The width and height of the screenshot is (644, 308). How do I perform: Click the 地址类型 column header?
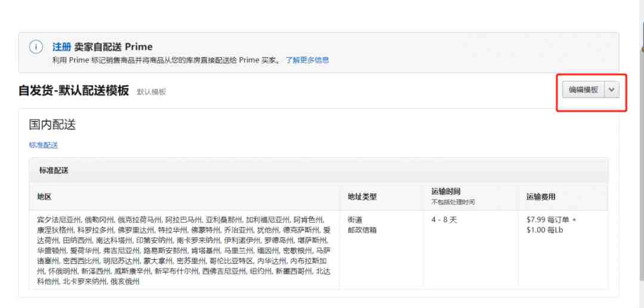(363, 197)
